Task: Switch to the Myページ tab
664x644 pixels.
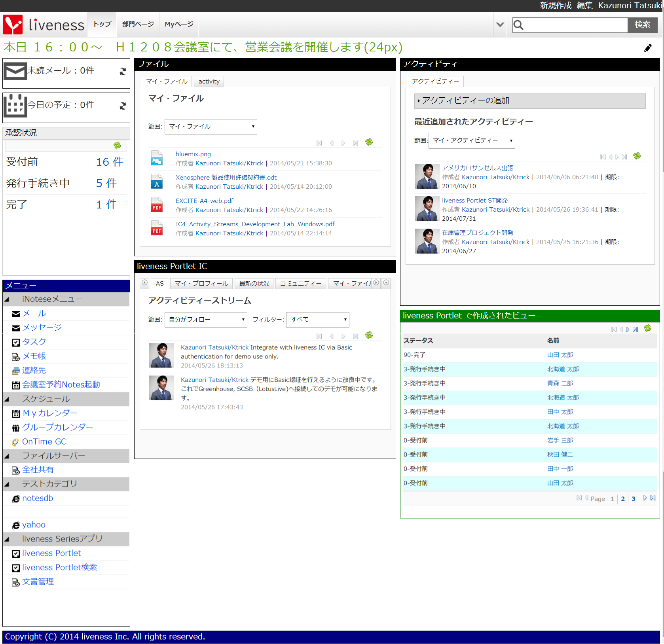Action: click(179, 24)
